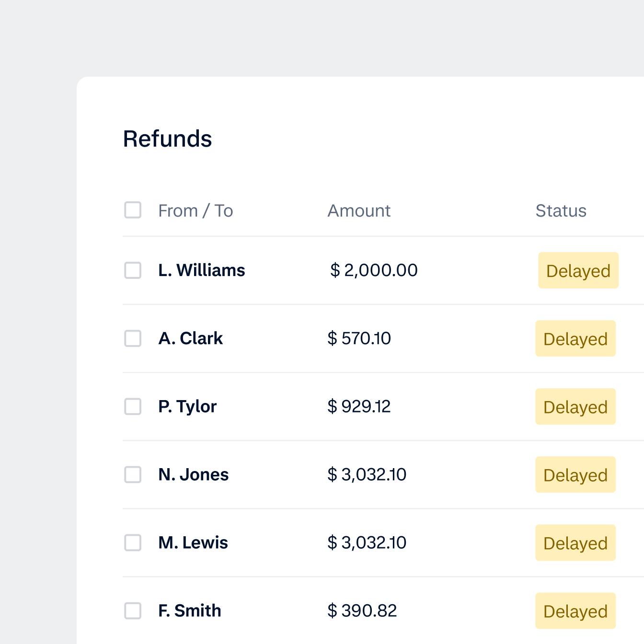Enable the checkbox beside P. Tylor

pyautogui.click(x=132, y=406)
